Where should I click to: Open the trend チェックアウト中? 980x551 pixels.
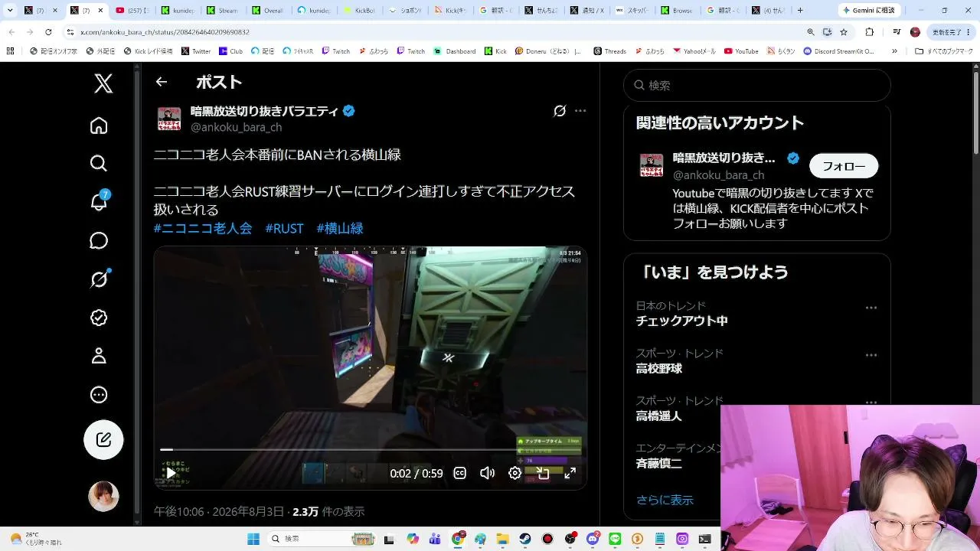tap(682, 321)
